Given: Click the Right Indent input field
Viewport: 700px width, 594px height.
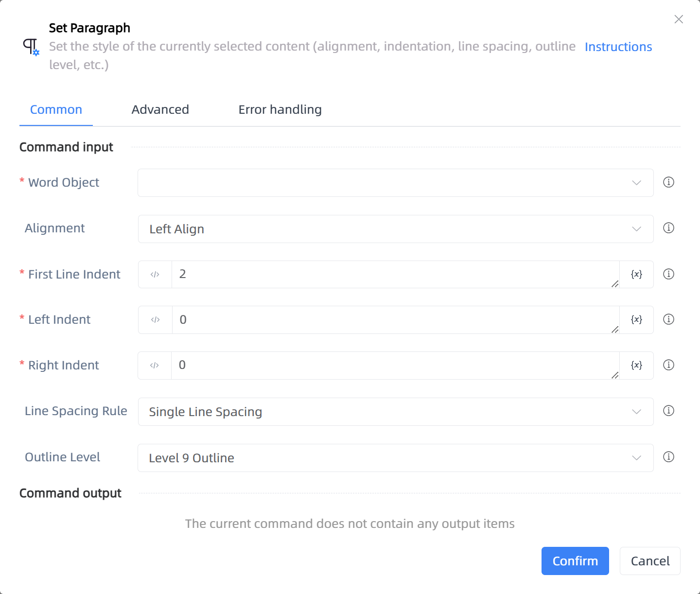Looking at the screenshot, I should (x=395, y=366).
